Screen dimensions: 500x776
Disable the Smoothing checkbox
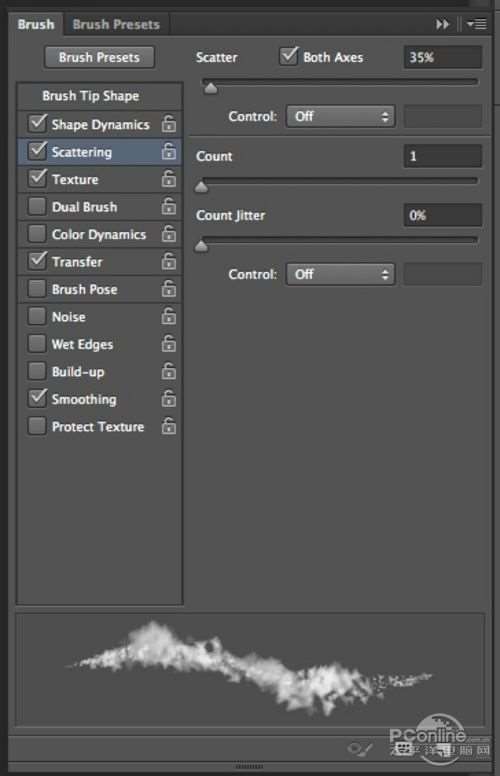[x=37, y=398]
